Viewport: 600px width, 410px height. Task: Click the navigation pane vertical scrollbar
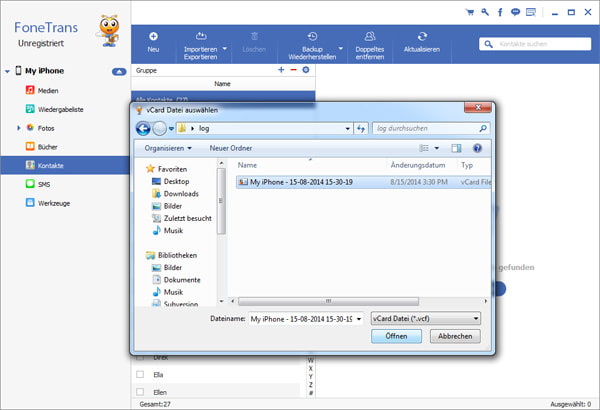[x=221, y=201]
